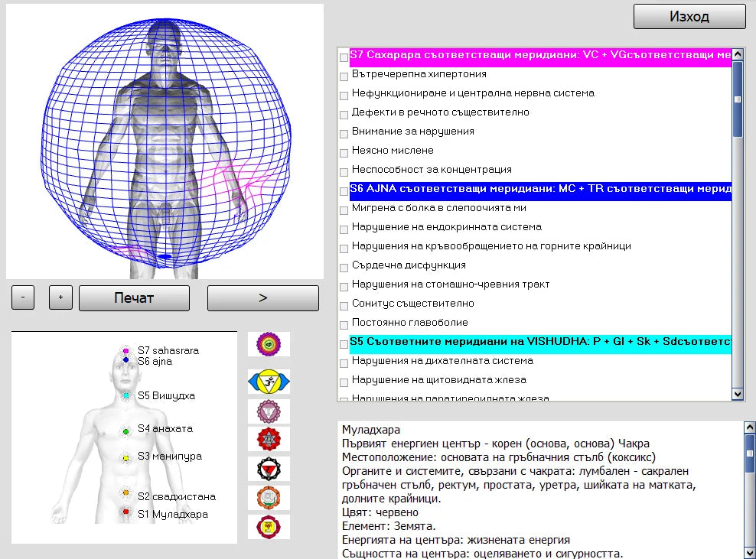Select the orange chakra symbol icon
Screen dimensions: 756x559
coord(269,498)
